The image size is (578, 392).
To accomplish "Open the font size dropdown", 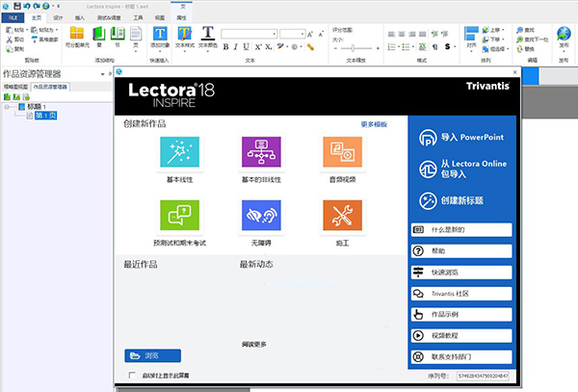I will 302,35.
